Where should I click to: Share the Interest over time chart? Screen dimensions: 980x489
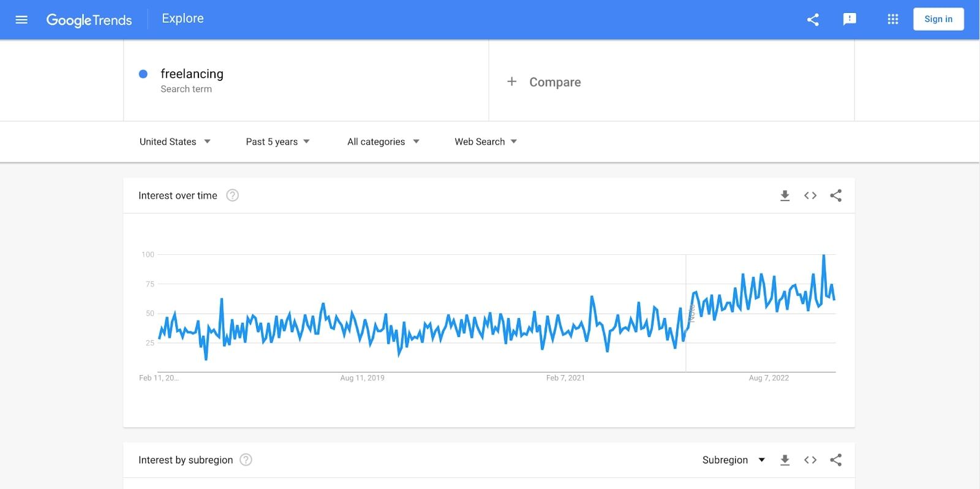[835, 195]
